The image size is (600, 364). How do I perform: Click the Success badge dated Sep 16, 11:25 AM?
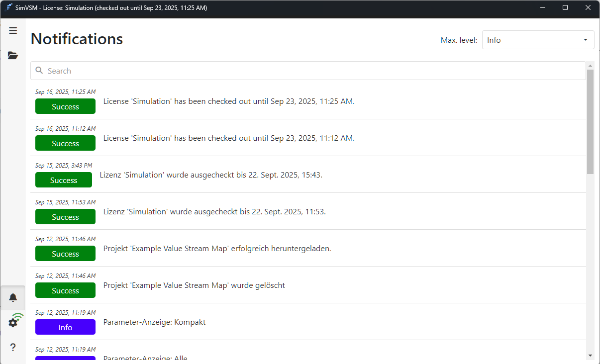pyautogui.click(x=65, y=106)
